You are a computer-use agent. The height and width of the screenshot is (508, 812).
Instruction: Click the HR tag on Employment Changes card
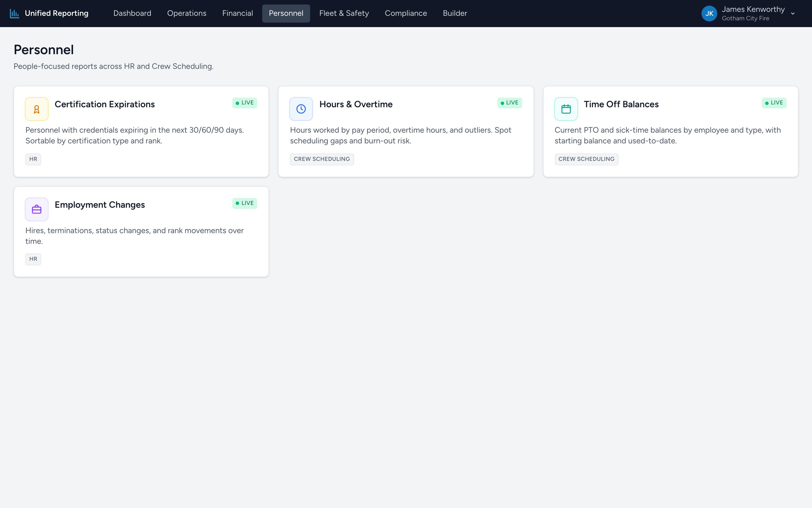[x=33, y=259]
